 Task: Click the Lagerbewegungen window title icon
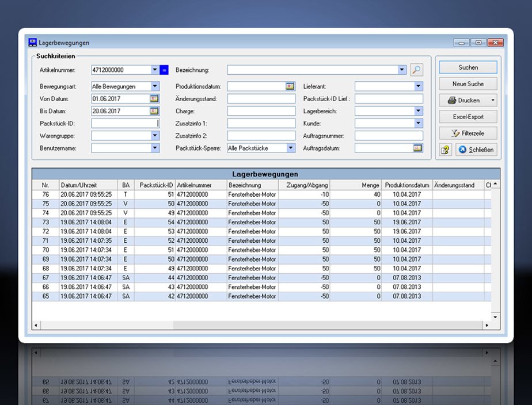coord(33,43)
